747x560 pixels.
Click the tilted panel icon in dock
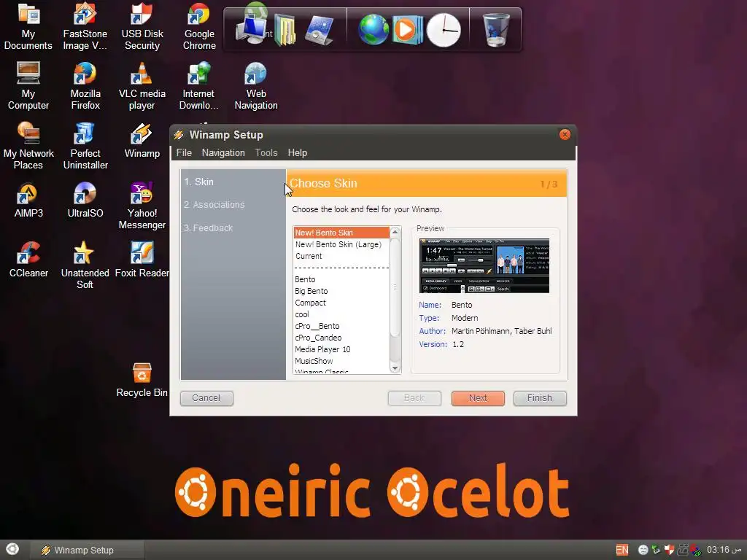[320, 30]
